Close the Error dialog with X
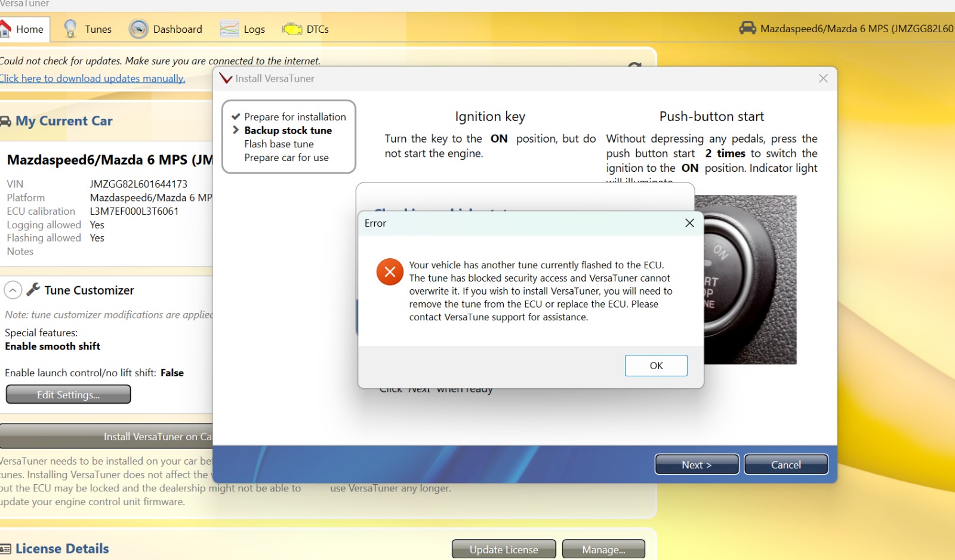955x560 pixels. (689, 223)
